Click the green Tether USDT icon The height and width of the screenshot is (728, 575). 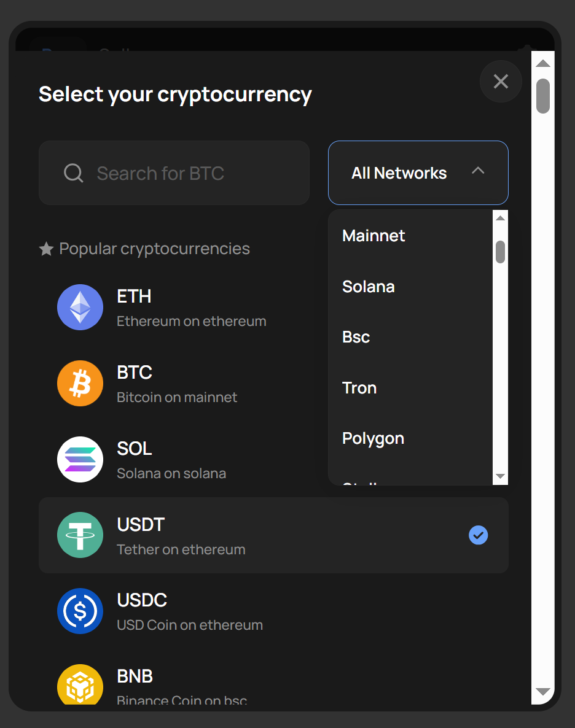80,535
